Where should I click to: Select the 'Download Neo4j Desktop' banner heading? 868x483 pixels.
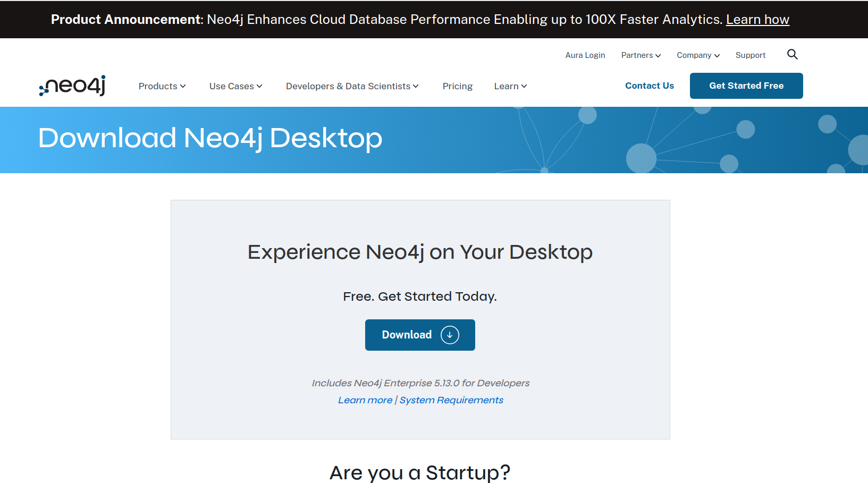210,138
